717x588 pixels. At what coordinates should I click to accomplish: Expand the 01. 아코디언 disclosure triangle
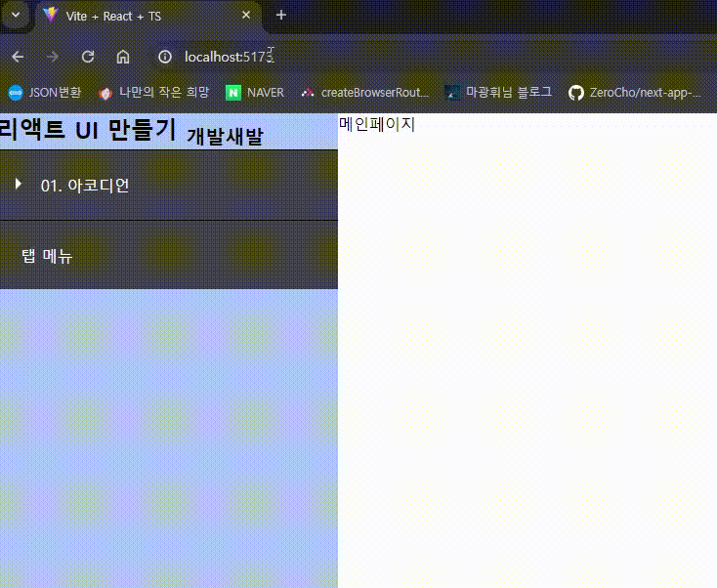pos(19,184)
